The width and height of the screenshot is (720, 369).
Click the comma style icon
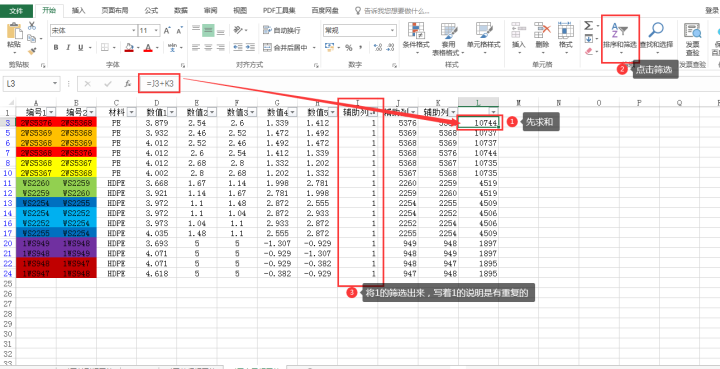tap(361, 47)
